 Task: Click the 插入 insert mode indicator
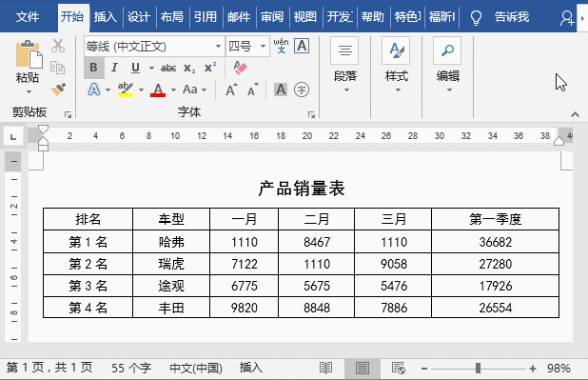251,368
